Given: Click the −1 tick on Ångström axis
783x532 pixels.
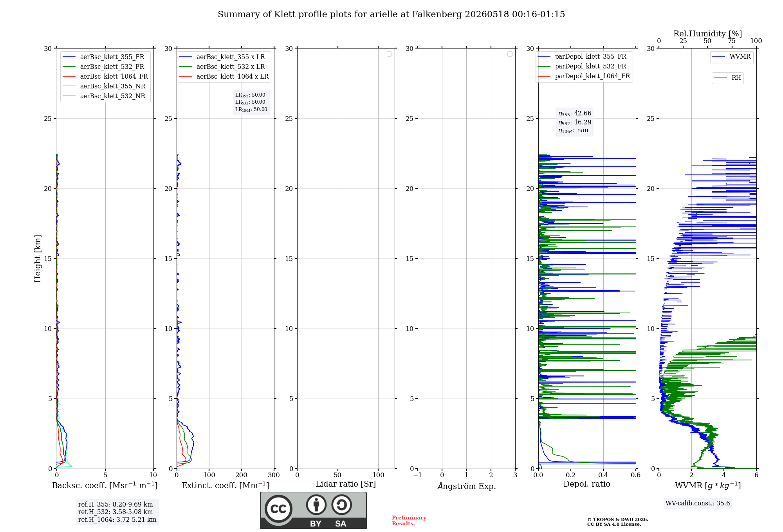Looking at the screenshot, I should point(418,475).
